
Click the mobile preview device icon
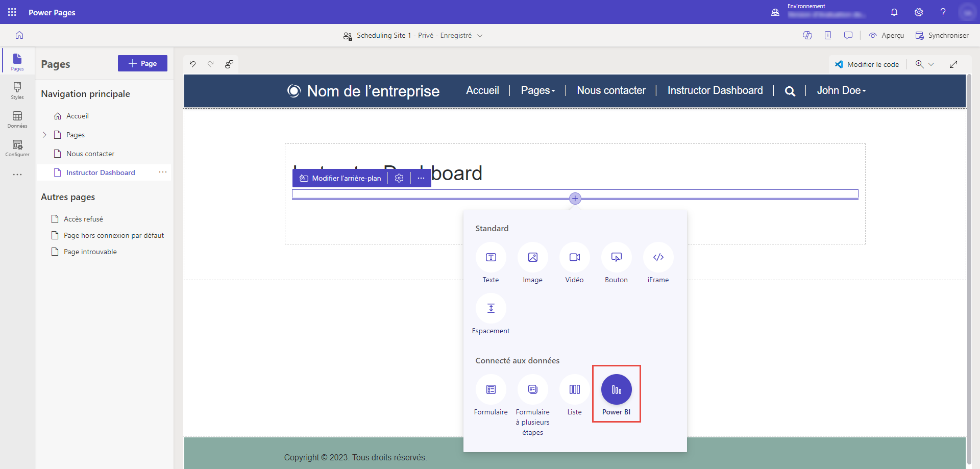[828, 35]
